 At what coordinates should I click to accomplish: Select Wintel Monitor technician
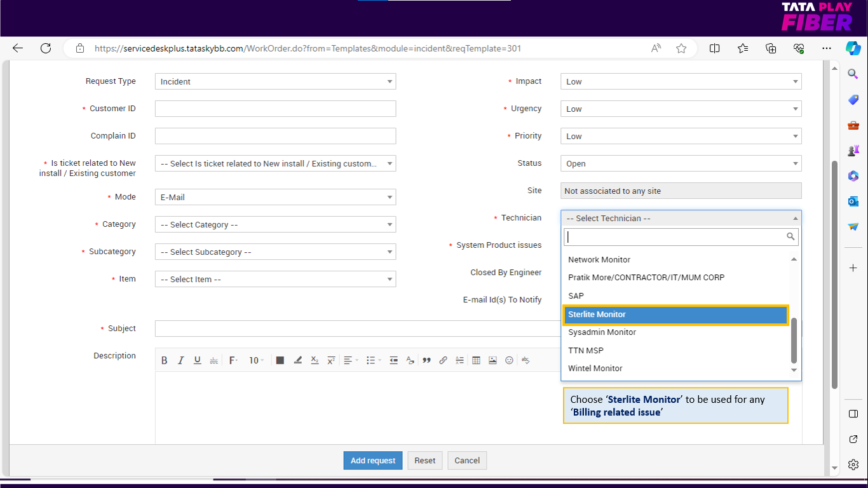click(x=676, y=369)
